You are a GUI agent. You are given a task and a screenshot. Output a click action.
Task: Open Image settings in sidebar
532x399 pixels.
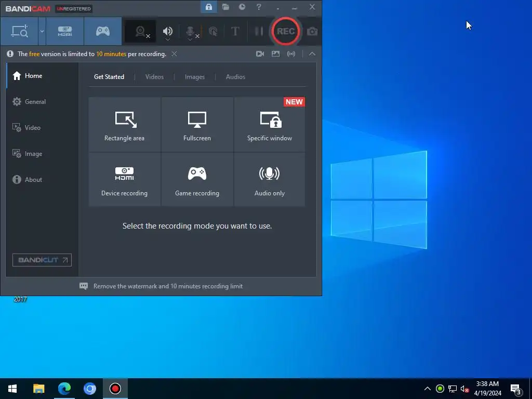pos(43,154)
